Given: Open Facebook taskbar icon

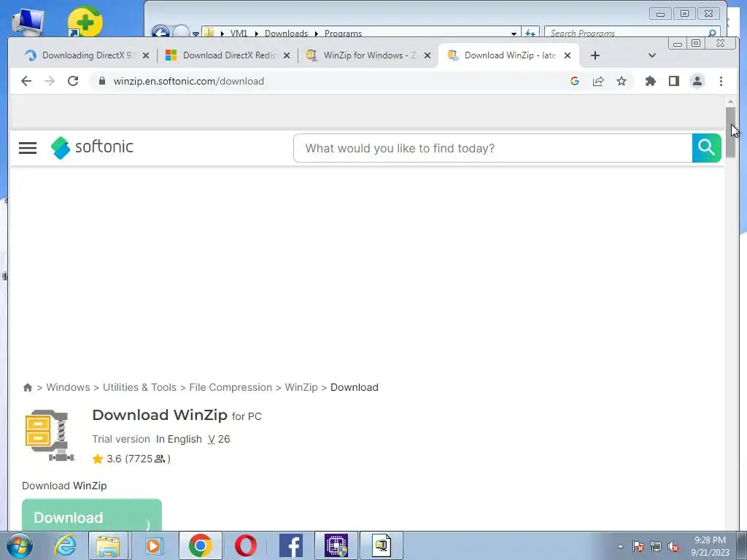Looking at the screenshot, I should point(290,545).
